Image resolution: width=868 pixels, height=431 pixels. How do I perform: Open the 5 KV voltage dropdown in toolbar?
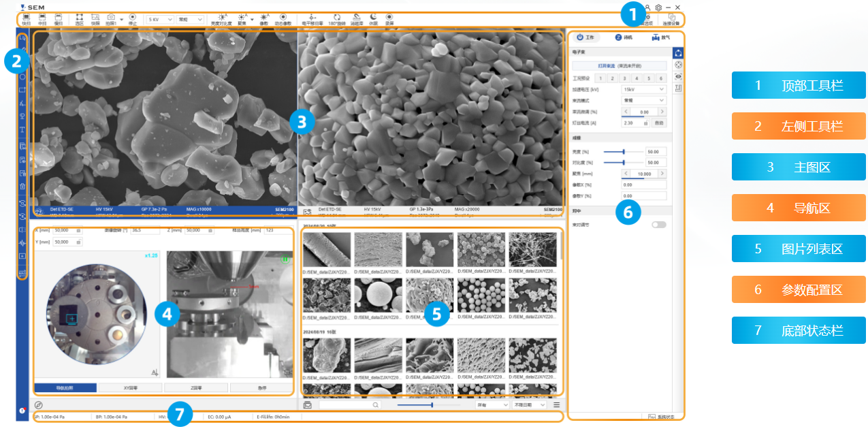point(160,20)
